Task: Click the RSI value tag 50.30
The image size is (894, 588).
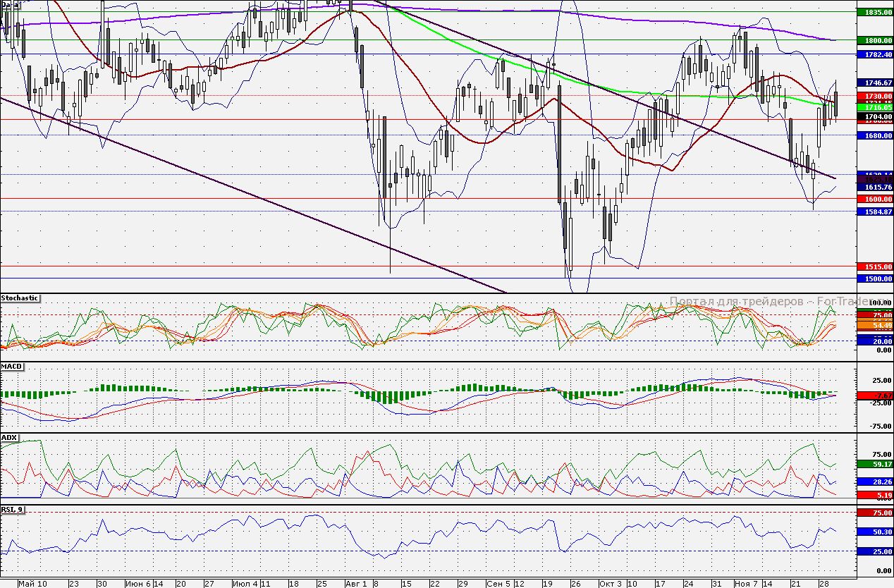Action: 874,532
